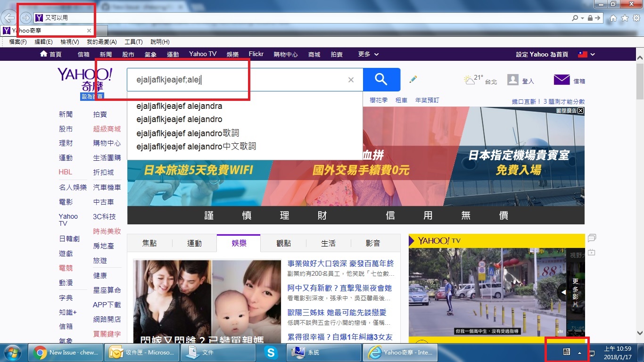Image resolution: width=644 pixels, height=362 pixels.
Task: Switch to the 運動 news tab
Action: point(194,243)
